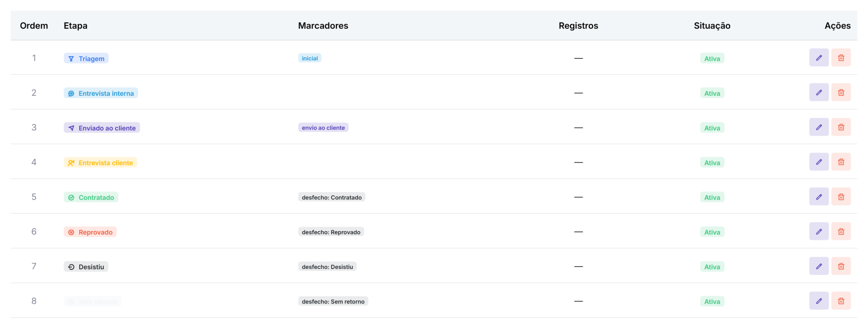Edit the Contratado stage

pos(818,197)
